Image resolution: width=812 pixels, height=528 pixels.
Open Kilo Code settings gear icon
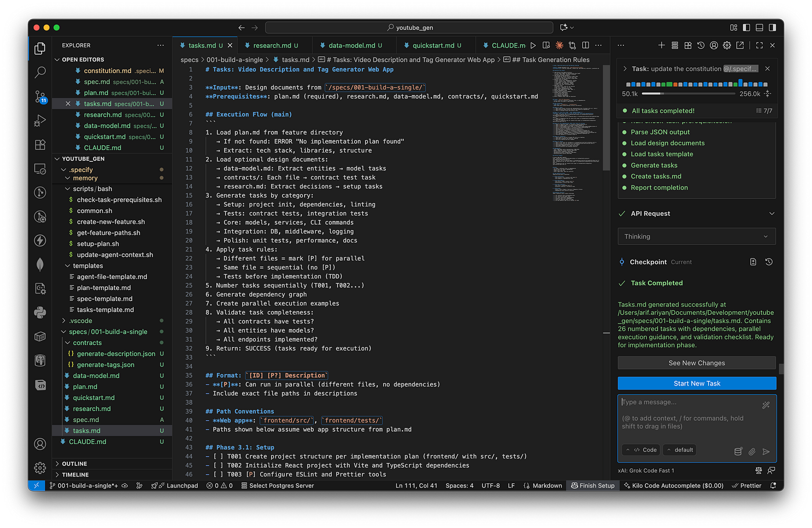(x=727, y=45)
